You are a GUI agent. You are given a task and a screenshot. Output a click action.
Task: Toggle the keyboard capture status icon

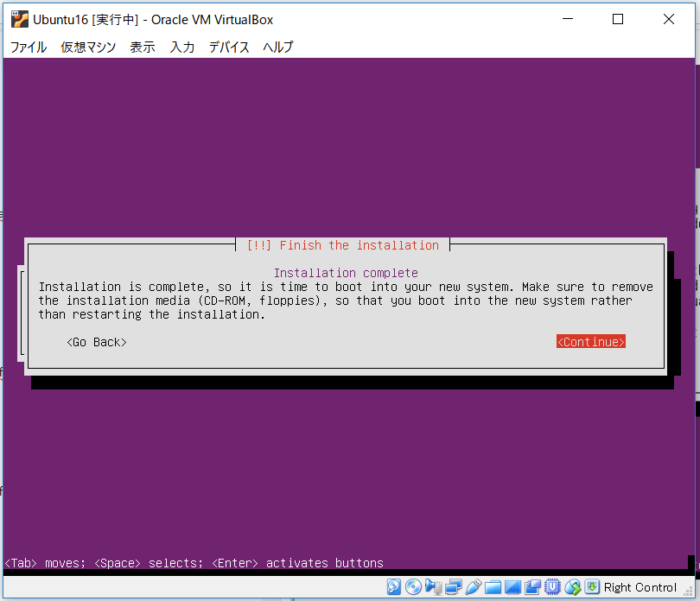tap(592, 586)
